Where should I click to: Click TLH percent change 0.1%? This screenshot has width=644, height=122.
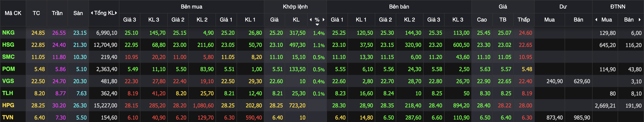tap(319, 94)
